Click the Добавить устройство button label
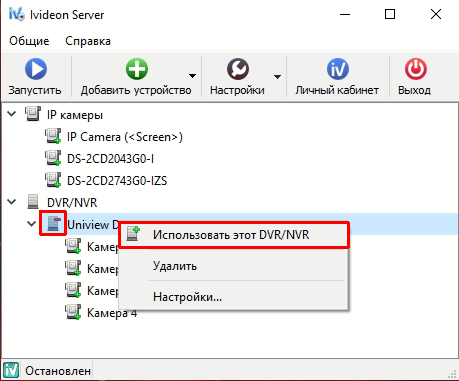Screen dimensions: 459x381 (136, 90)
